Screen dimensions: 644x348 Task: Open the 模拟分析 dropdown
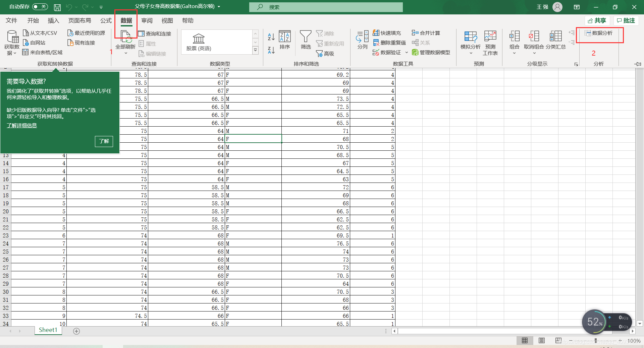(x=470, y=43)
